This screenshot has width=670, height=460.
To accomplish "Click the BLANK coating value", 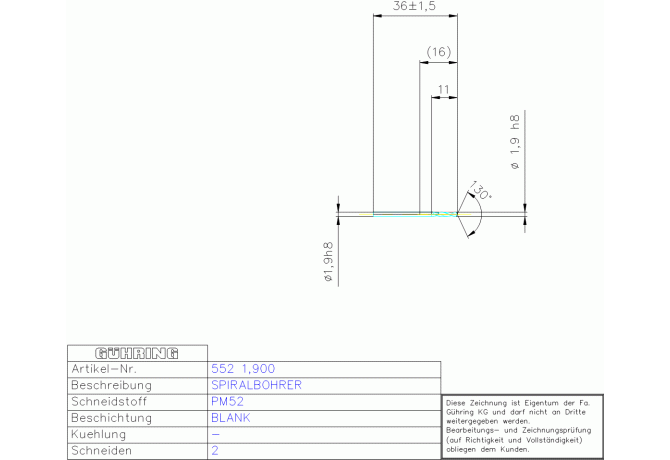I will pyautogui.click(x=230, y=418).
